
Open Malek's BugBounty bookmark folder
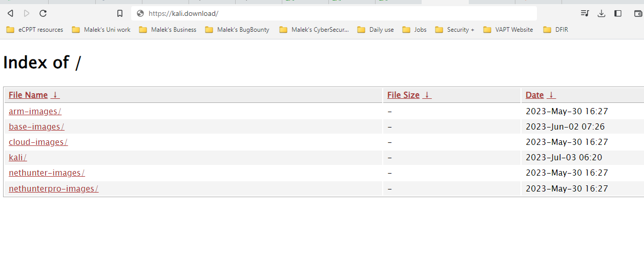click(237, 30)
